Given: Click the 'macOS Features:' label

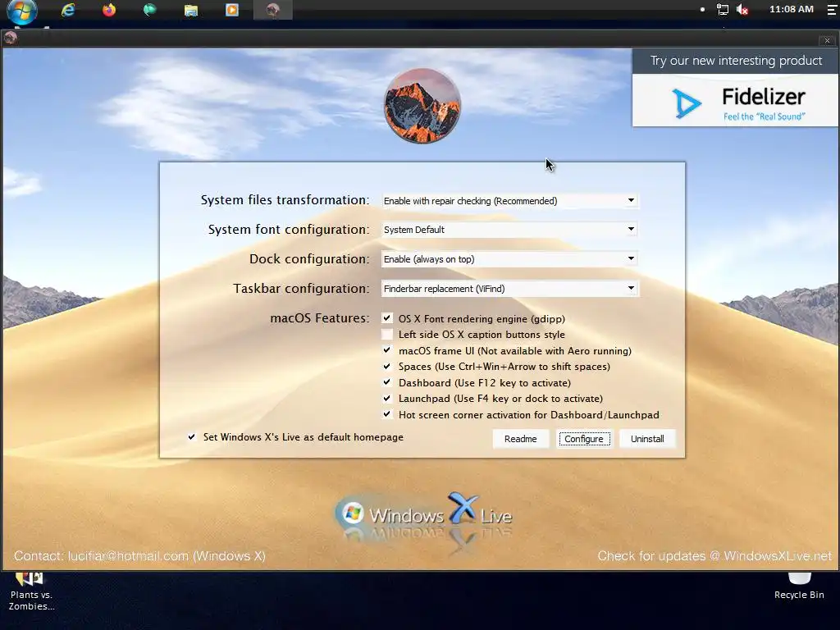Looking at the screenshot, I should point(320,317).
